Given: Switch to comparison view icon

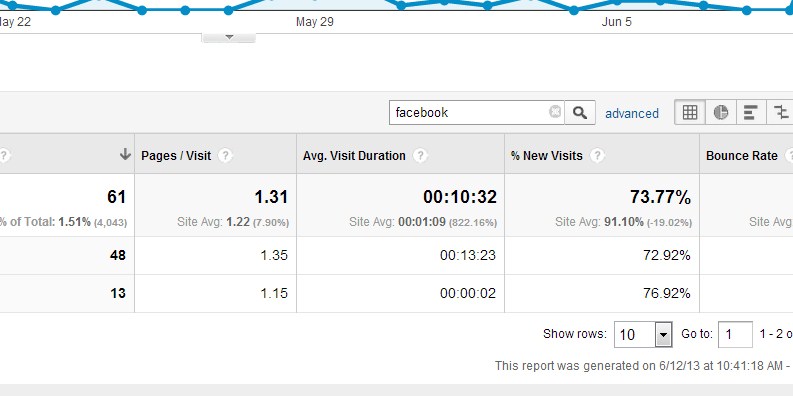Looking at the screenshot, I should click(x=781, y=112).
